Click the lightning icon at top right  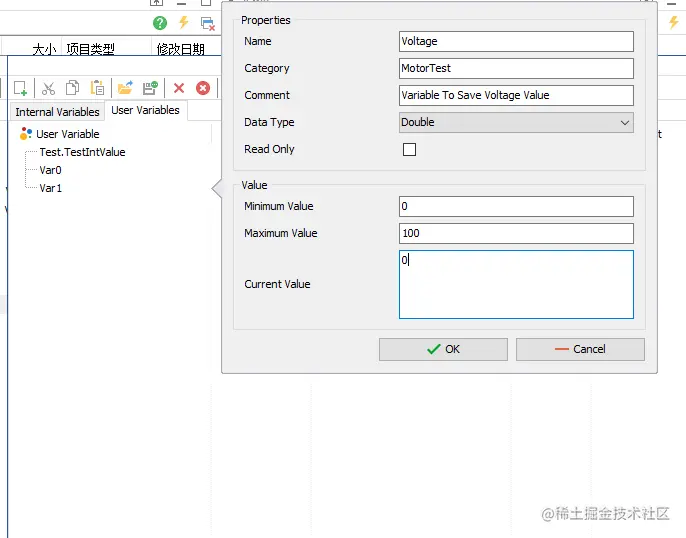(674, 22)
